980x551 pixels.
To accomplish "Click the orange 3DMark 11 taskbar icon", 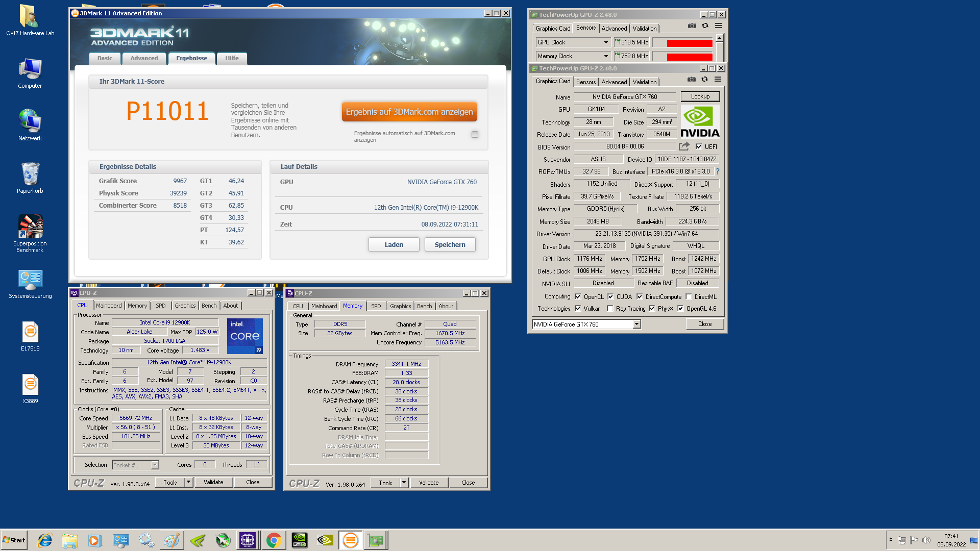I will click(350, 540).
